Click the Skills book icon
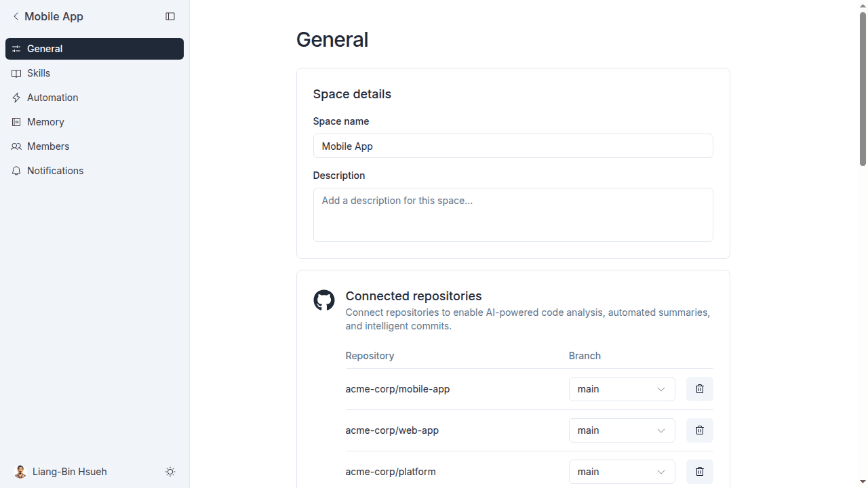Screen dimensions: 868x488 click(x=16, y=73)
